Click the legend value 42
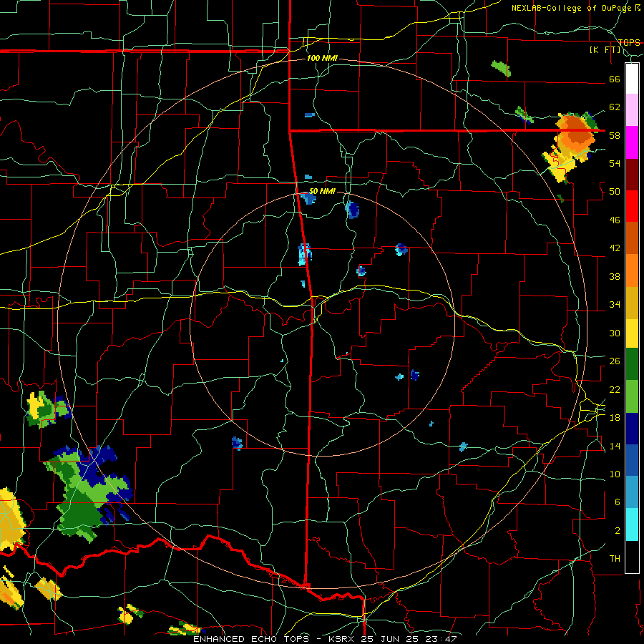 tap(615, 248)
